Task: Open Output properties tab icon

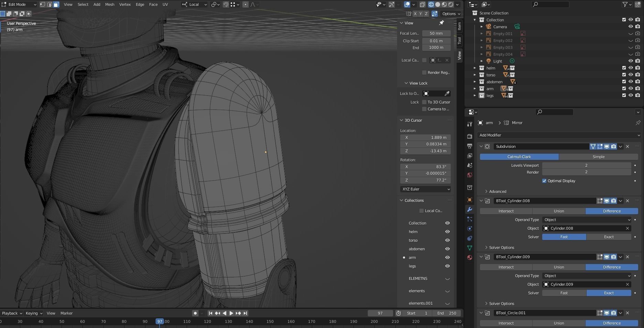Action: [470, 146]
